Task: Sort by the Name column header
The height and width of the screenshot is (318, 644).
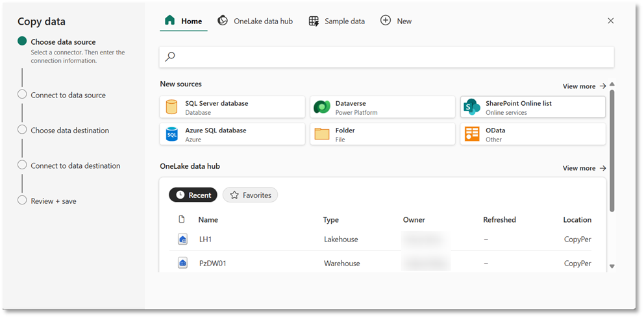Action: [208, 219]
